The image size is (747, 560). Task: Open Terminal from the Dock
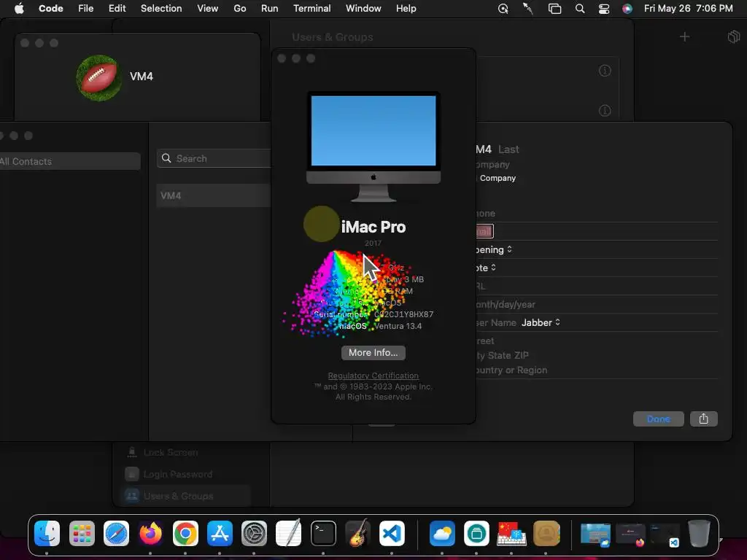pyautogui.click(x=323, y=533)
